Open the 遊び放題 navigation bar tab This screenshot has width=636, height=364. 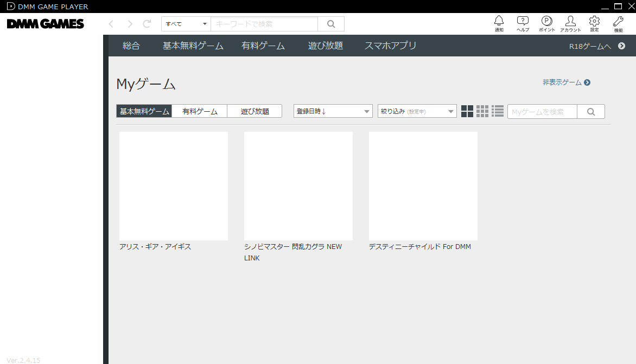325,46
